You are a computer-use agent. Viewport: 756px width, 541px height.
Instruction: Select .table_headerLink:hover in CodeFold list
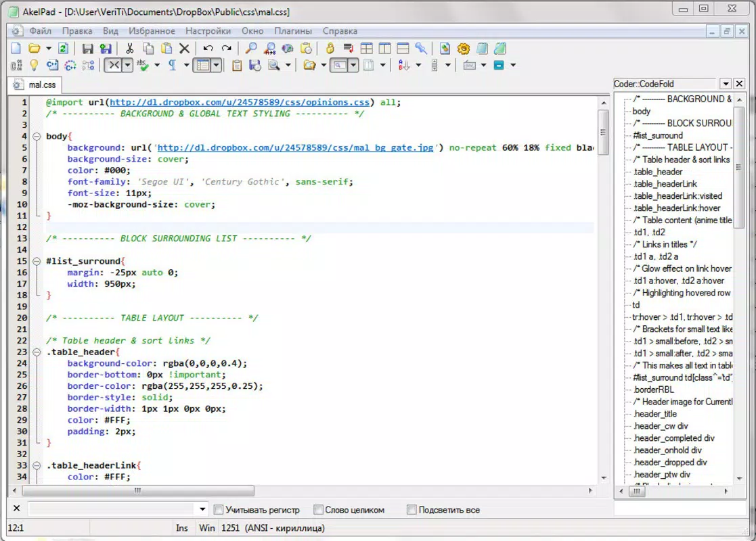677,208
